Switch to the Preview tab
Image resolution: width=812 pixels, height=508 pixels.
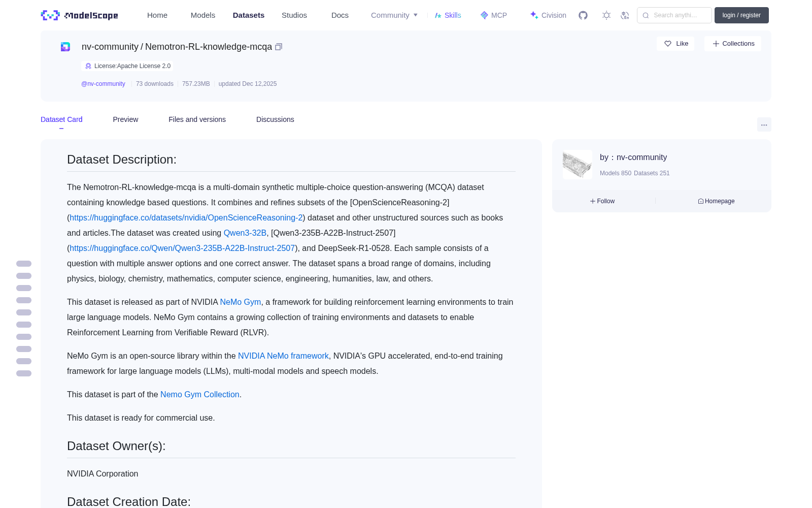[125, 119]
